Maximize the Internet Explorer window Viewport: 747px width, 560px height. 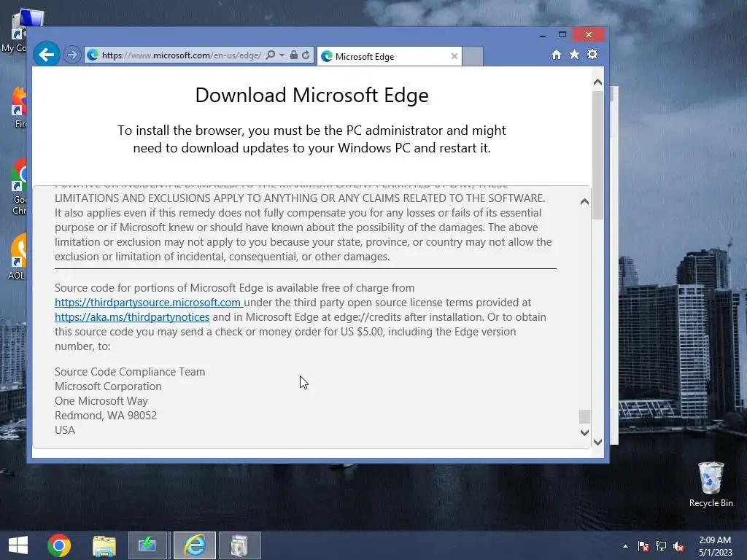[x=562, y=35]
